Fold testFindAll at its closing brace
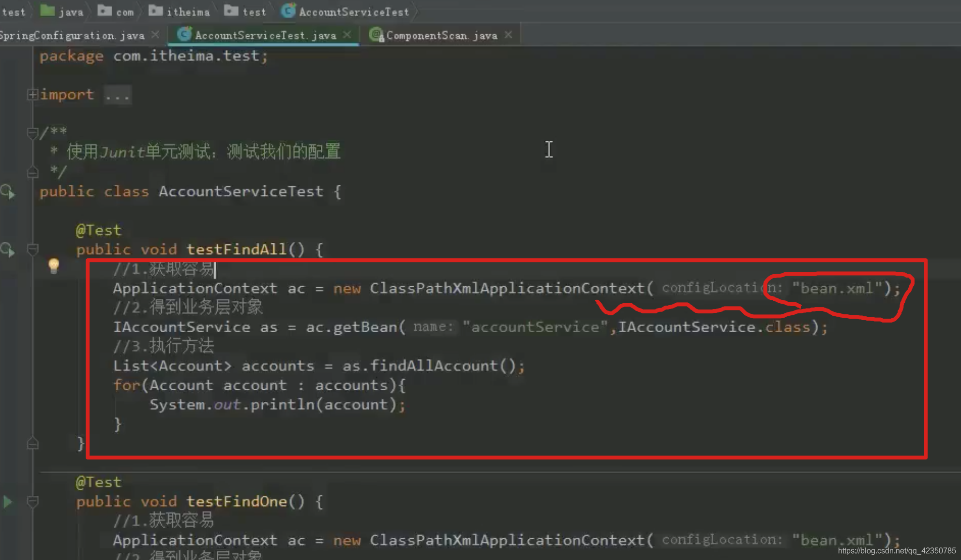This screenshot has height=560, width=961. tap(32, 443)
